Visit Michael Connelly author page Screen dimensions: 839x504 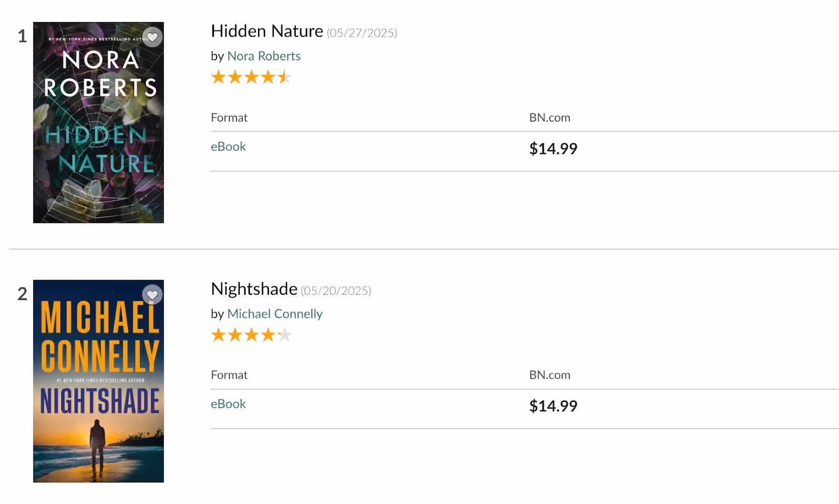[275, 314]
